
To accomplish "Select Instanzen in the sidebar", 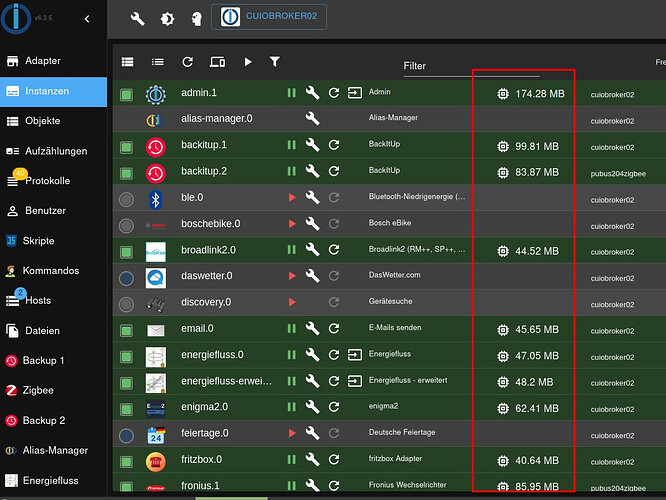I will point(54,91).
